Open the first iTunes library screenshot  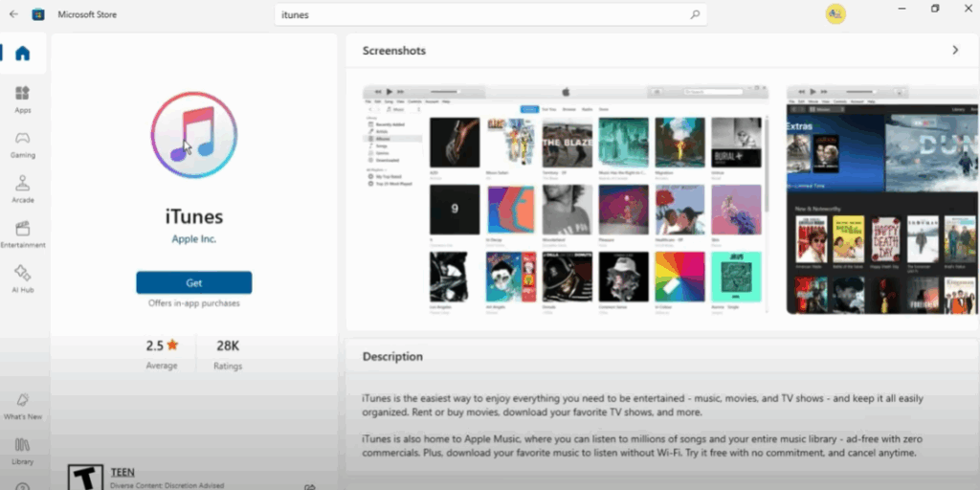[565, 199]
